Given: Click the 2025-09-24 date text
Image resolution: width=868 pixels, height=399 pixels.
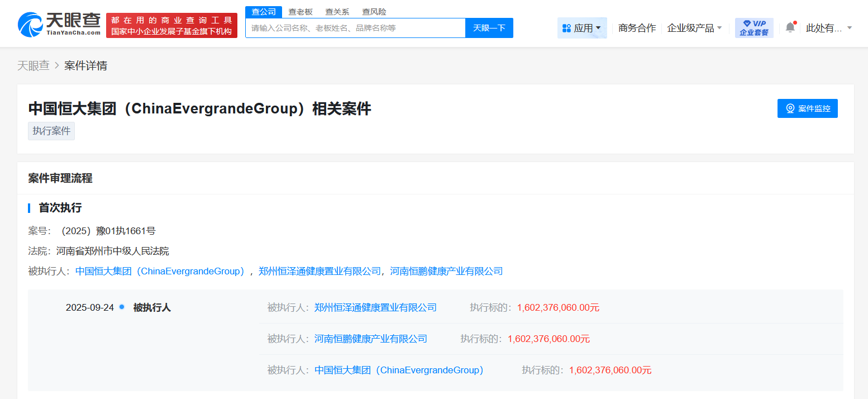Looking at the screenshot, I should coord(90,307).
